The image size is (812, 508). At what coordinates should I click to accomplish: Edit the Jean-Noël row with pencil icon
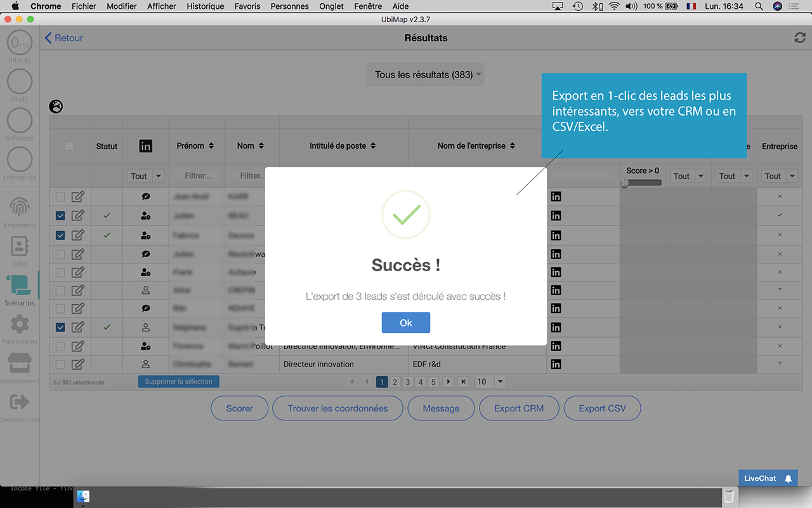pos(78,197)
